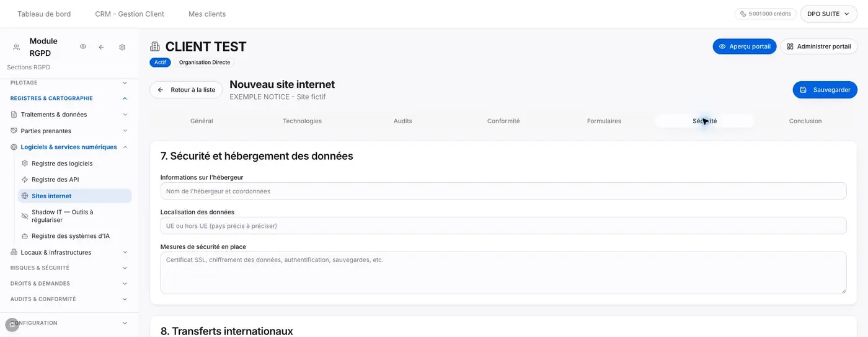Open Registre des systèmes d'IA
868x337 pixels.
click(74, 236)
